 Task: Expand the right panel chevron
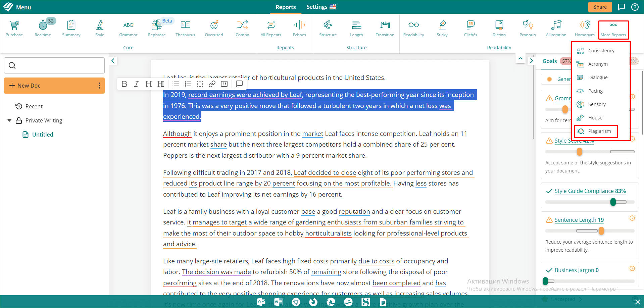click(x=531, y=61)
